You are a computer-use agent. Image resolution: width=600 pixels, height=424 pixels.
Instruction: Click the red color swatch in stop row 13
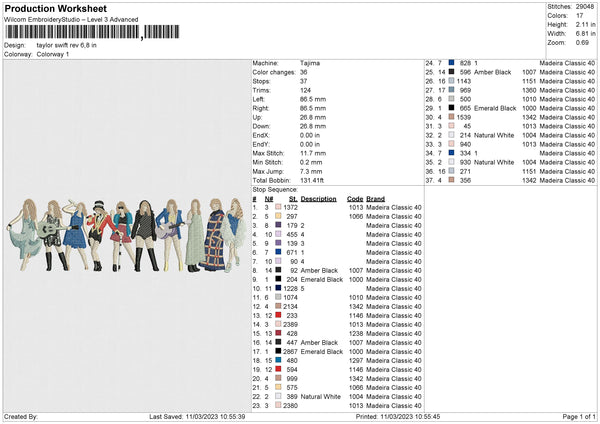tap(278, 315)
